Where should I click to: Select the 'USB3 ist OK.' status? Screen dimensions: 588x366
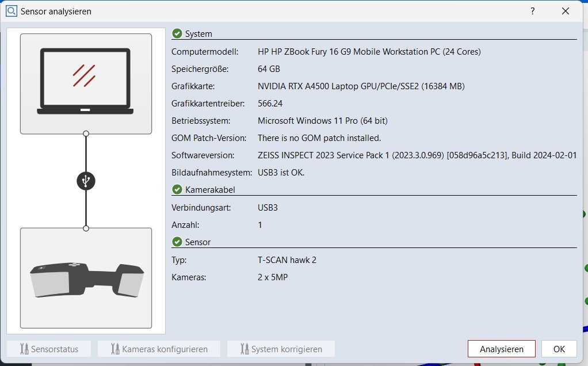coord(281,173)
